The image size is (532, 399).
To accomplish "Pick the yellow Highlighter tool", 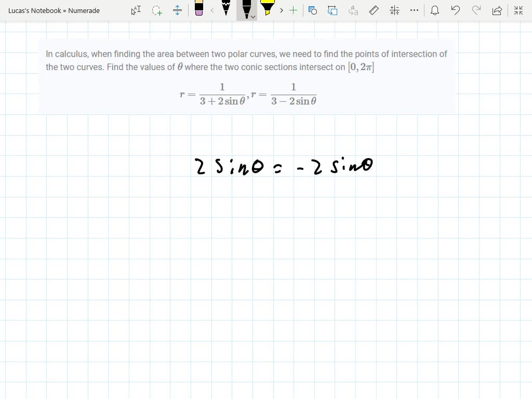I will pyautogui.click(x=267, y=9).
